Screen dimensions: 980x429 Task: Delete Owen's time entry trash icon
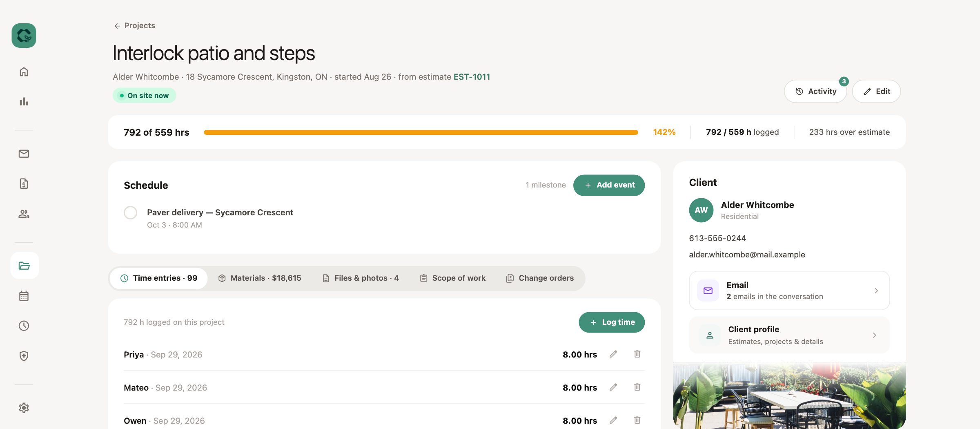coord(637,420)
